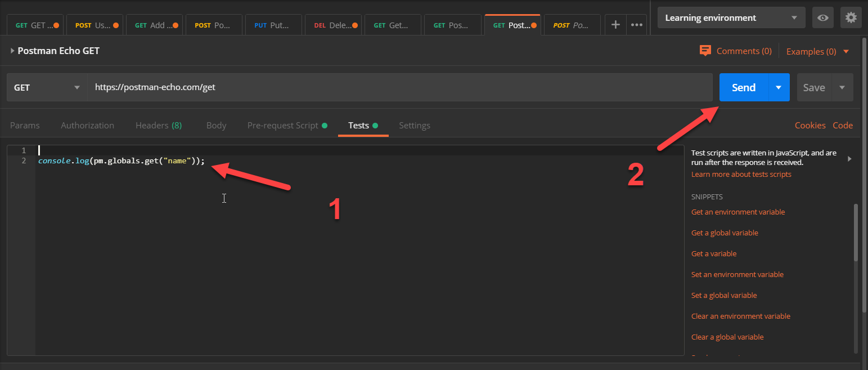Insert the 'Set a global variable' snippet
This screenshot has height=370, width=868.
(724, 296)
